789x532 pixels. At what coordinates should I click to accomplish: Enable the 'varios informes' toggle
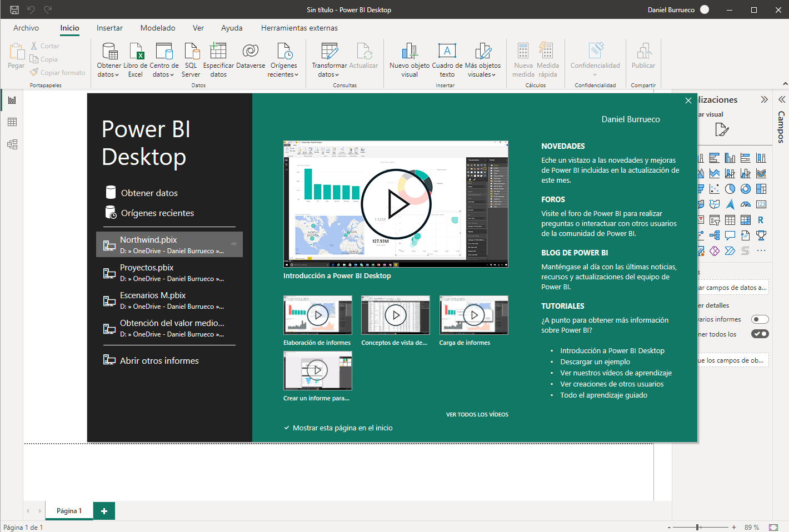point(760,319)
